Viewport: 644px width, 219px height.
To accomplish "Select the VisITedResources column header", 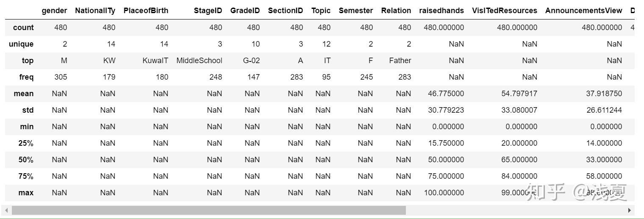I will pyautogui.click(x=504, y=11).
